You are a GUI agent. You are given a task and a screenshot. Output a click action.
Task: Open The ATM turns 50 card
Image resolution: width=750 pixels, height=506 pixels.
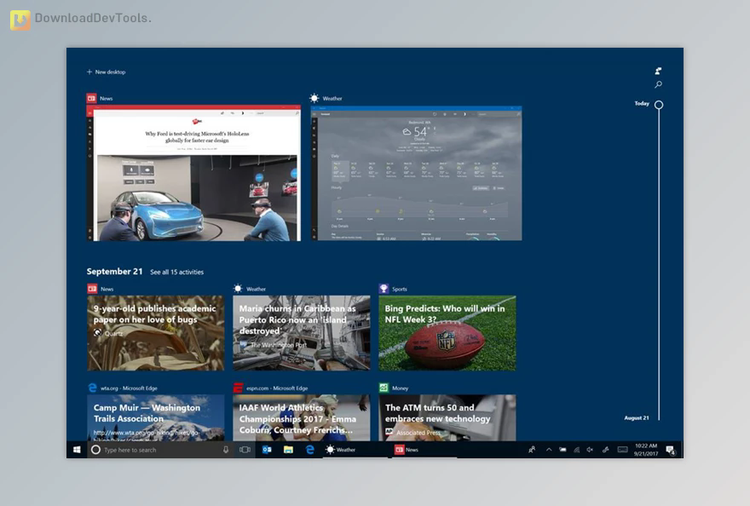447,418
